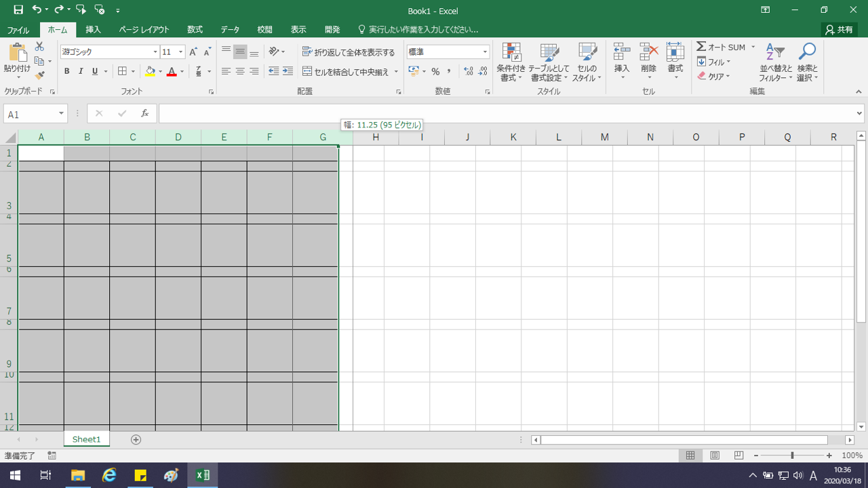The width and height of the screenshot is (868, 488).
Task: Adjust the zoom slider handle
Action: pyautogui.click(x=792, y=455)
